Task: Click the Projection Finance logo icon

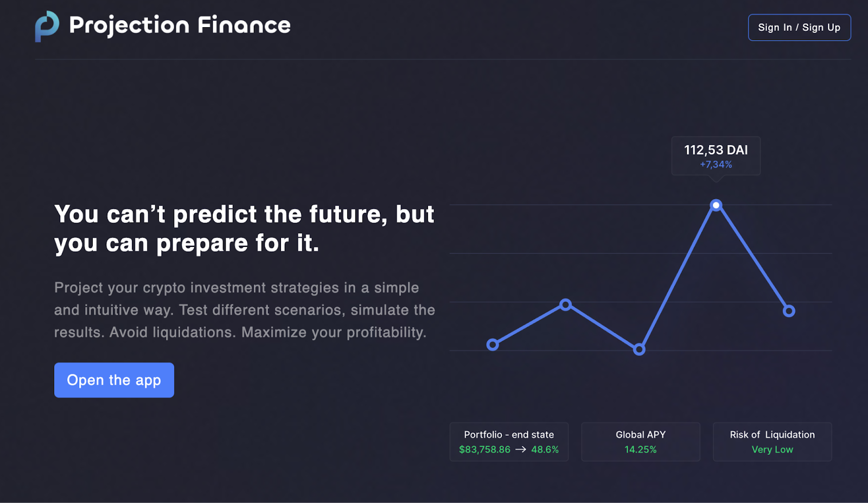Action: [47, 26]
